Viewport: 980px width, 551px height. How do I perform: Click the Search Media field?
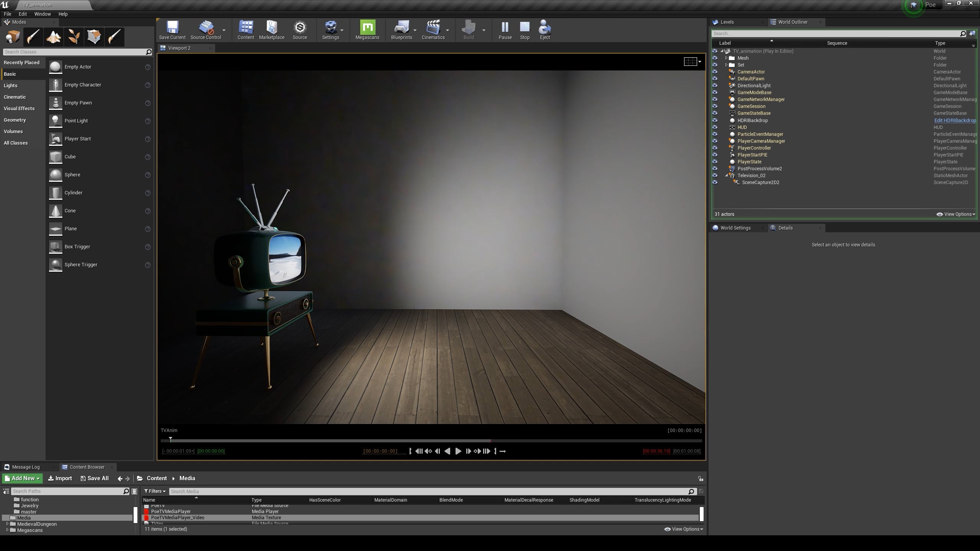[432, 491]
